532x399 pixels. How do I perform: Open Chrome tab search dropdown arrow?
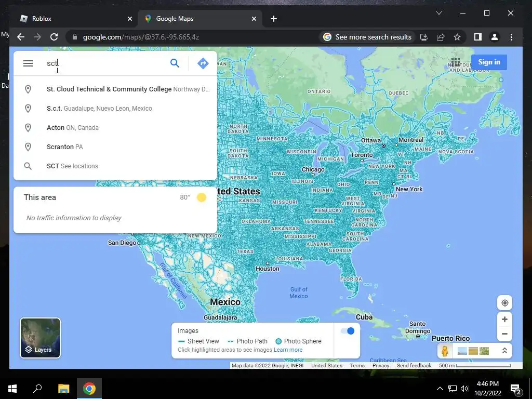coord(438,13)
